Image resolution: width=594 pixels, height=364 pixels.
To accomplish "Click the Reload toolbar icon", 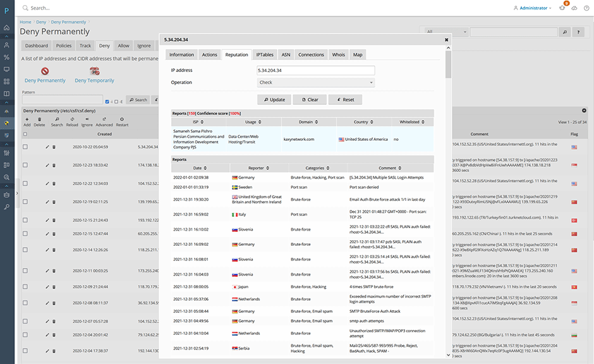I will 72,119.
